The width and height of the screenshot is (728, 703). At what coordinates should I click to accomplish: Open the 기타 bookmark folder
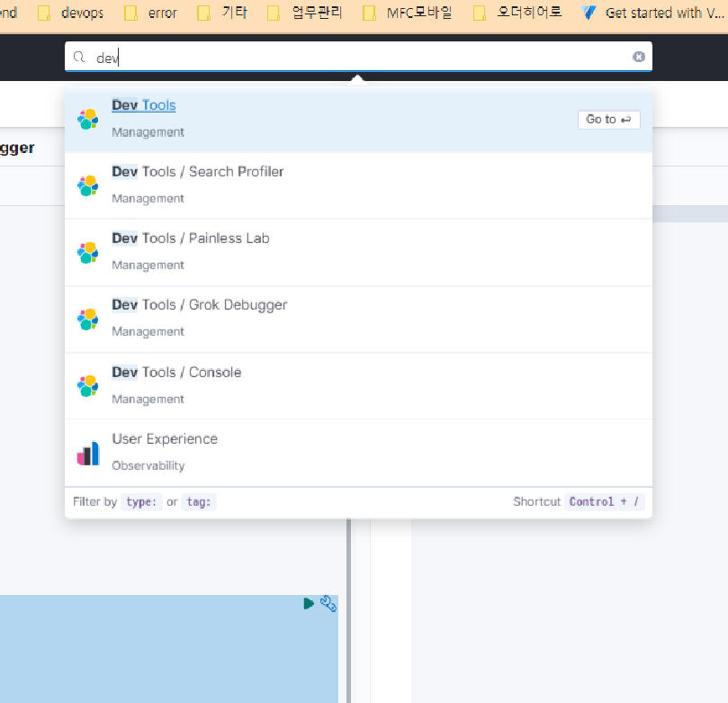(x=222, y=13)
